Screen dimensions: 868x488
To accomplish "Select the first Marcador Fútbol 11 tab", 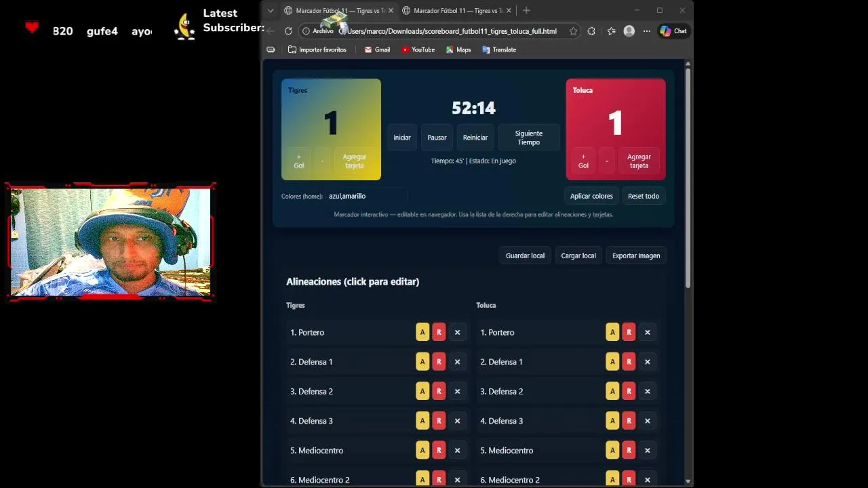I will (x=338, y=11).
